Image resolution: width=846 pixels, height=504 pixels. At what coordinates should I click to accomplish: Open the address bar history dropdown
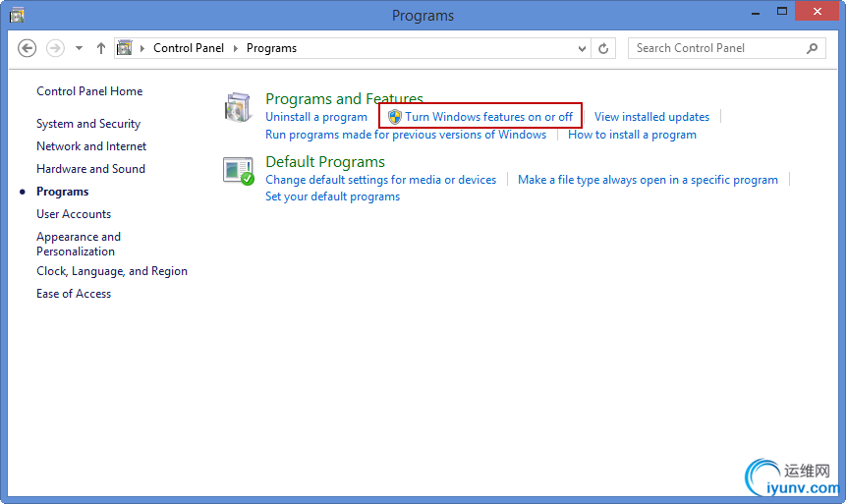(582, 48)
